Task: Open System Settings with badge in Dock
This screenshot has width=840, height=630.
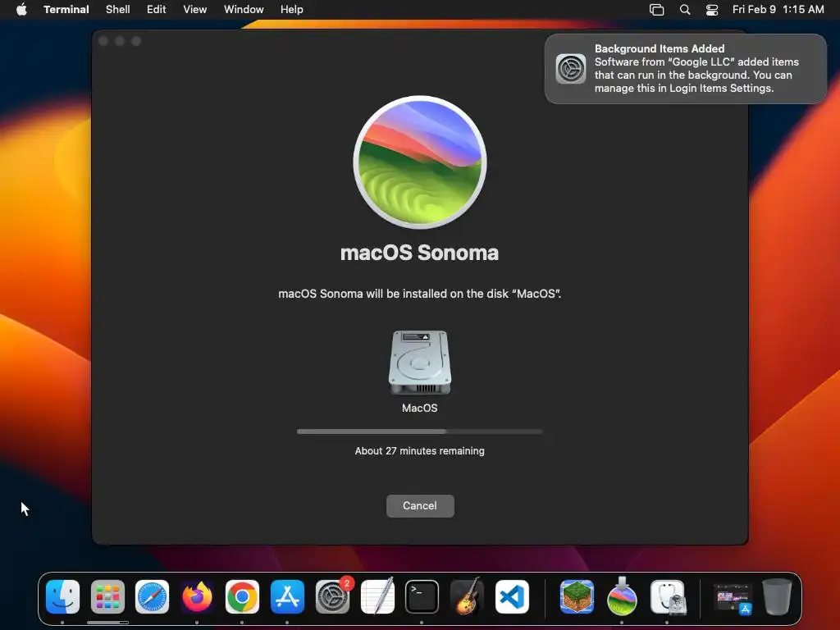Action: [x=333, y=597]
